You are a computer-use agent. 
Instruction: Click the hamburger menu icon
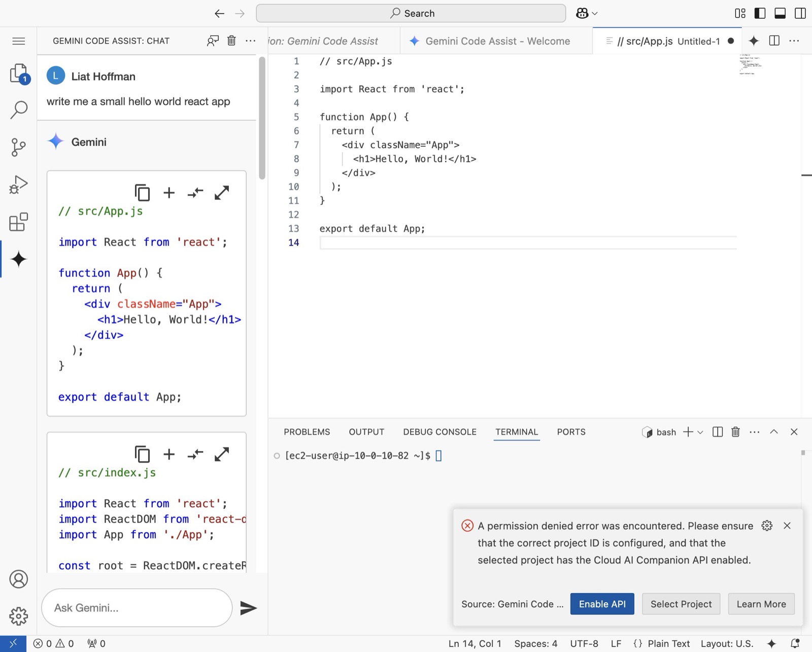pos(19,41)
